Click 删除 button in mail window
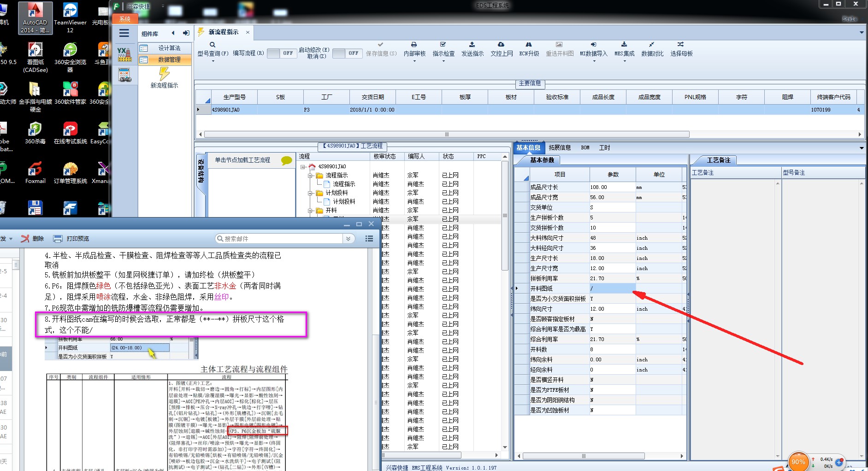Image resolution: width=868 pixels, height=471 pixels. coord(33,238)
